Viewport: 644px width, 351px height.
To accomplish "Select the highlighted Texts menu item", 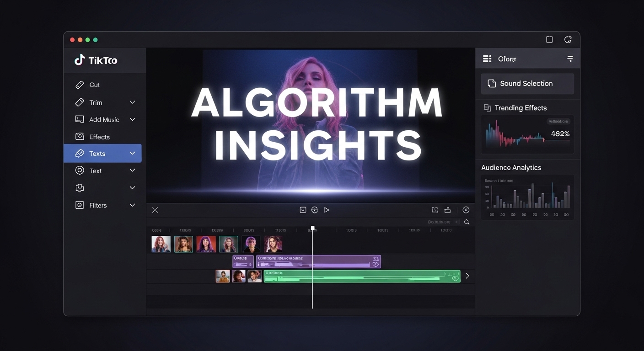I will [x=97, y=154].
